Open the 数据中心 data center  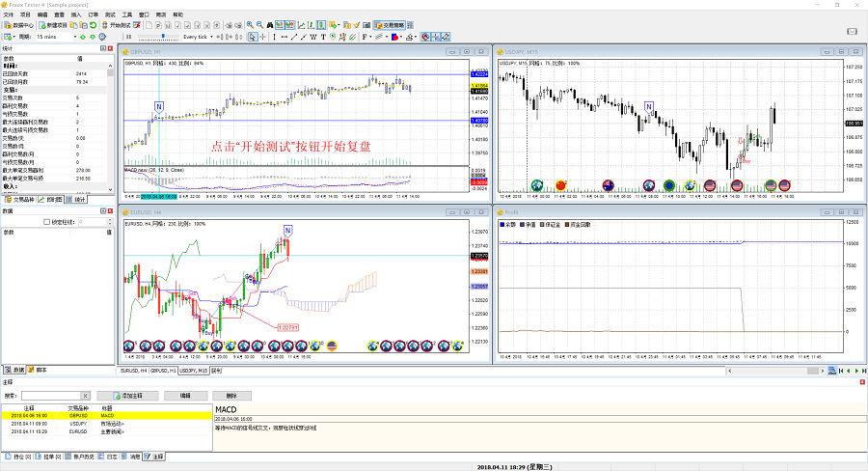[19, 25]
